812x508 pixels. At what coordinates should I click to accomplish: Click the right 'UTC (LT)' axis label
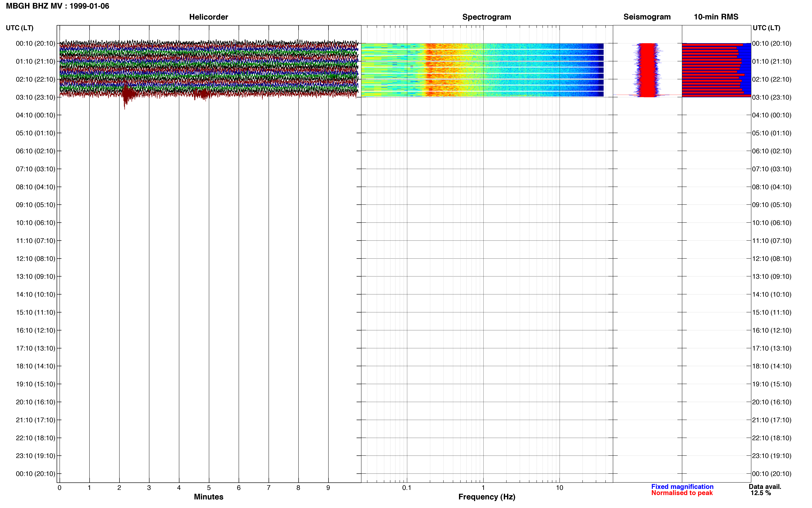click(766, 28)
